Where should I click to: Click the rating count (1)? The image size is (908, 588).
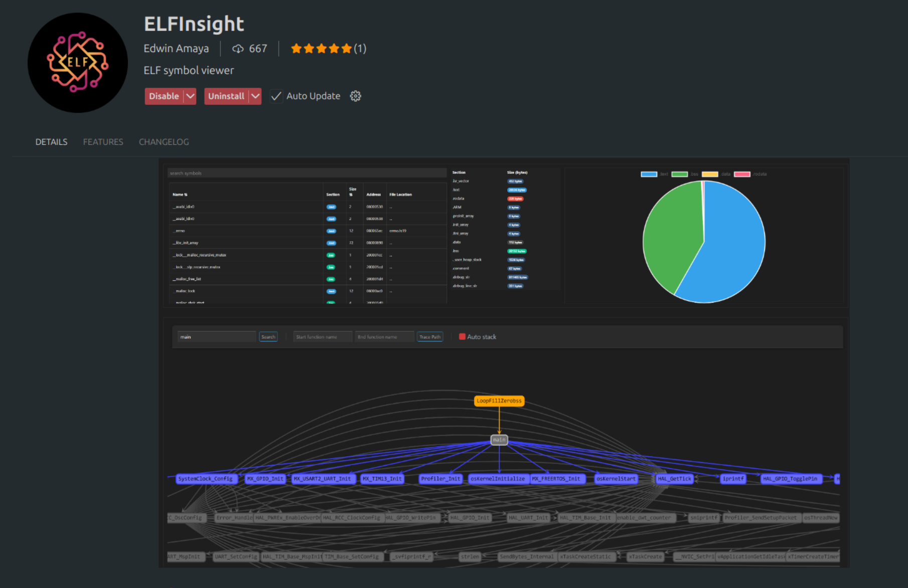coord(360,49)
